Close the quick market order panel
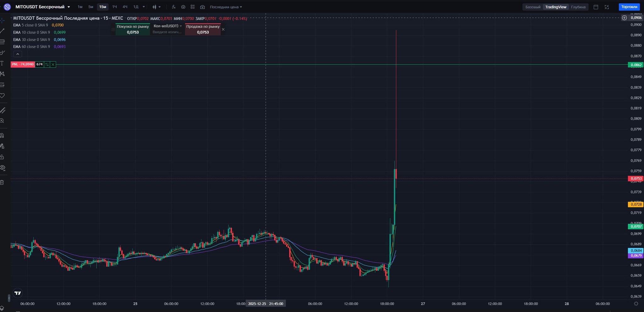 click(x=223, y=29)
